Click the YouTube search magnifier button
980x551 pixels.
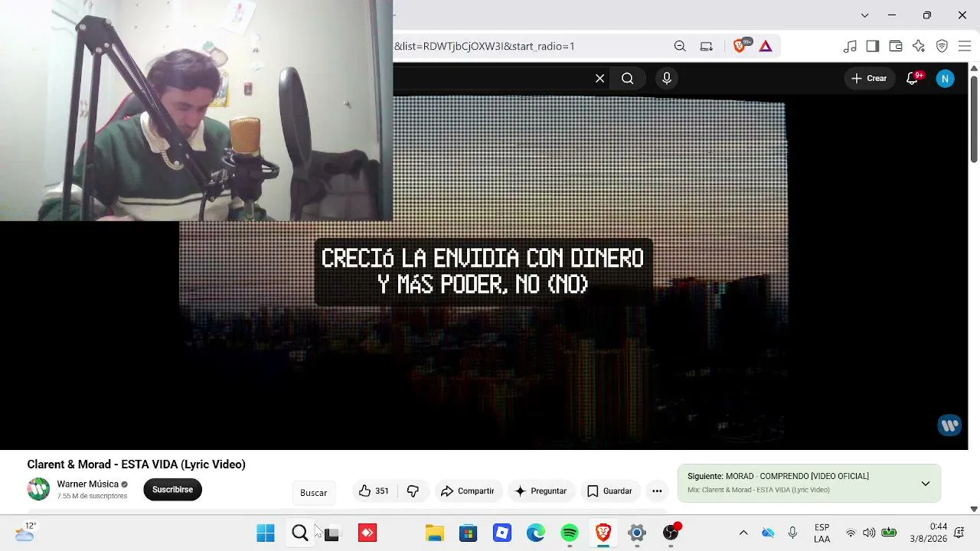coord(627,78)
